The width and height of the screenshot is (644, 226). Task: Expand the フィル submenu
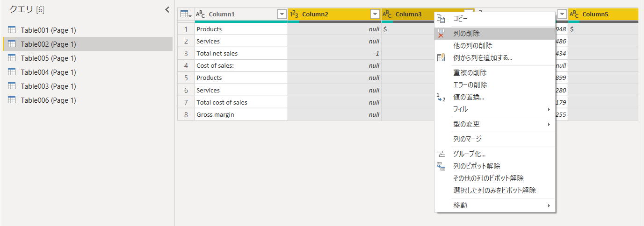click(495, 109)
